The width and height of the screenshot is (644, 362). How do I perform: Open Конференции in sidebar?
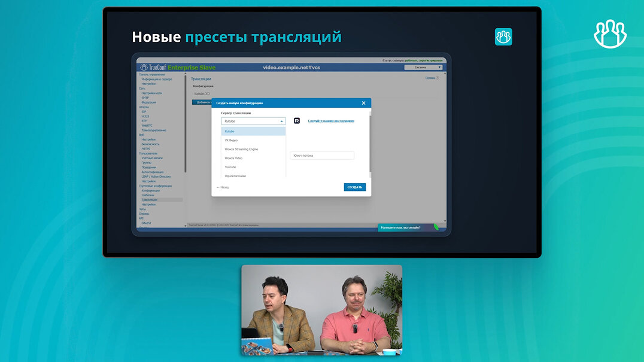150,190
